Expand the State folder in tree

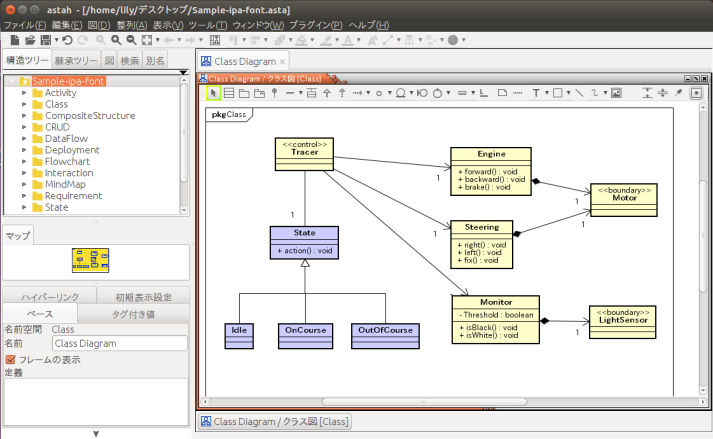click(24, 208)
